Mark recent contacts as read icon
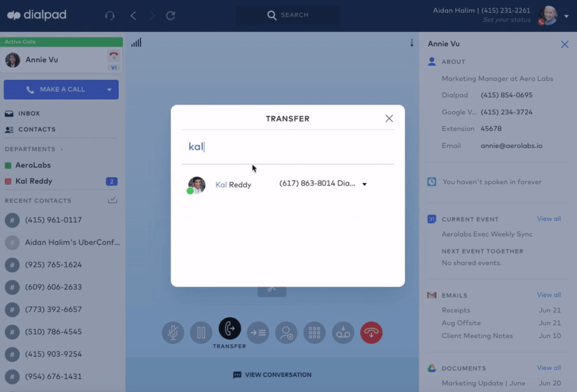Screen dimensions: 577x392 [113, 200]
